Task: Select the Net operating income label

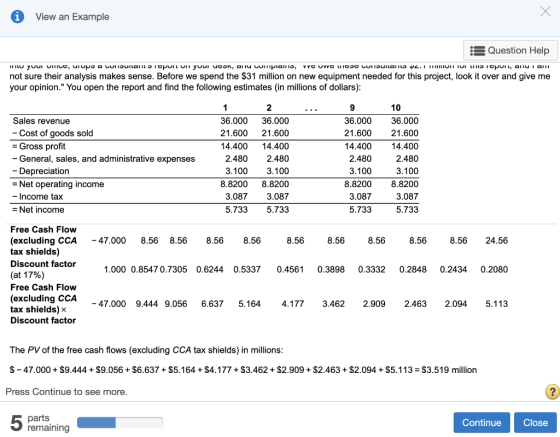Action: click(x=58, y=184)
